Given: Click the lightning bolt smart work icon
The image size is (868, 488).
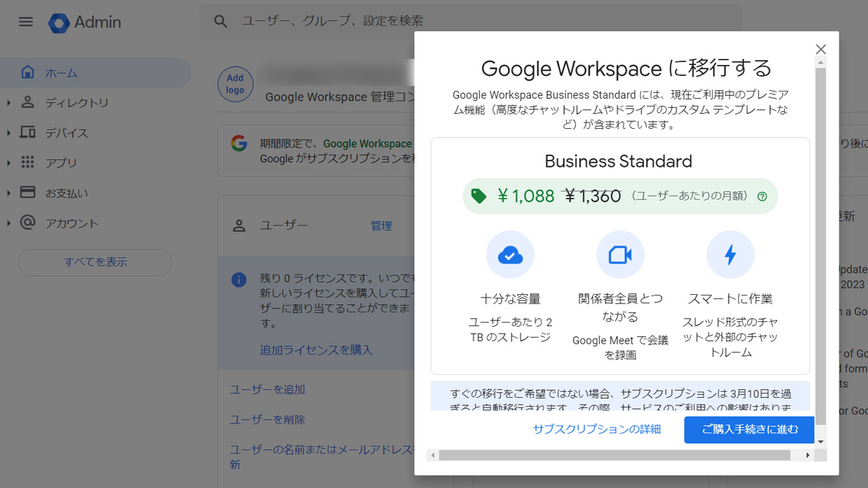Looking at the screenshot, I should [730, 254].
